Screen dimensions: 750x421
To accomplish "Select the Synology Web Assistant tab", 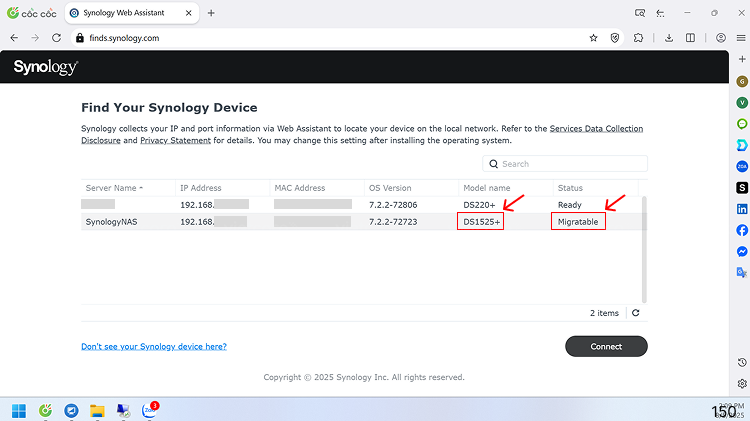I will 131,13.
